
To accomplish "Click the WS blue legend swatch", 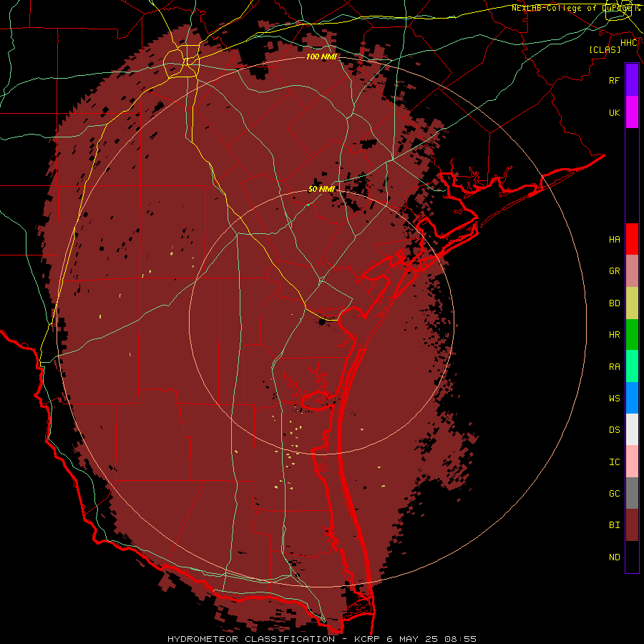I will pos(632,398).
